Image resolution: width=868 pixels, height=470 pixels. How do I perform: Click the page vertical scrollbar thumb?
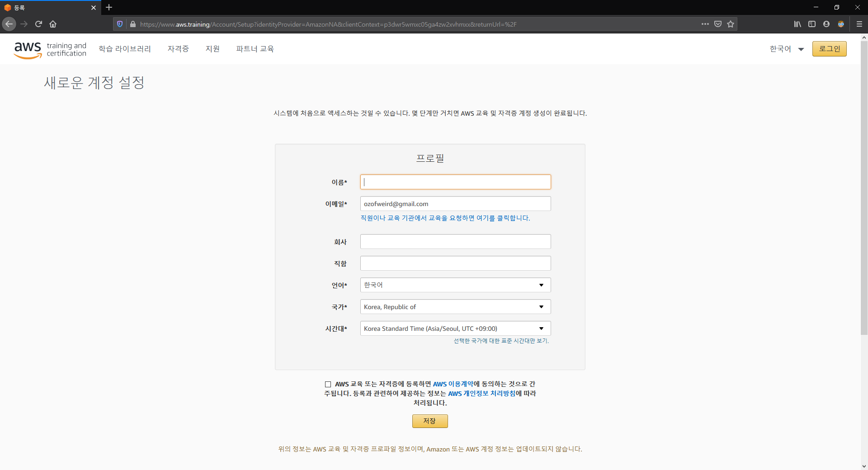(x=864, y=188)
